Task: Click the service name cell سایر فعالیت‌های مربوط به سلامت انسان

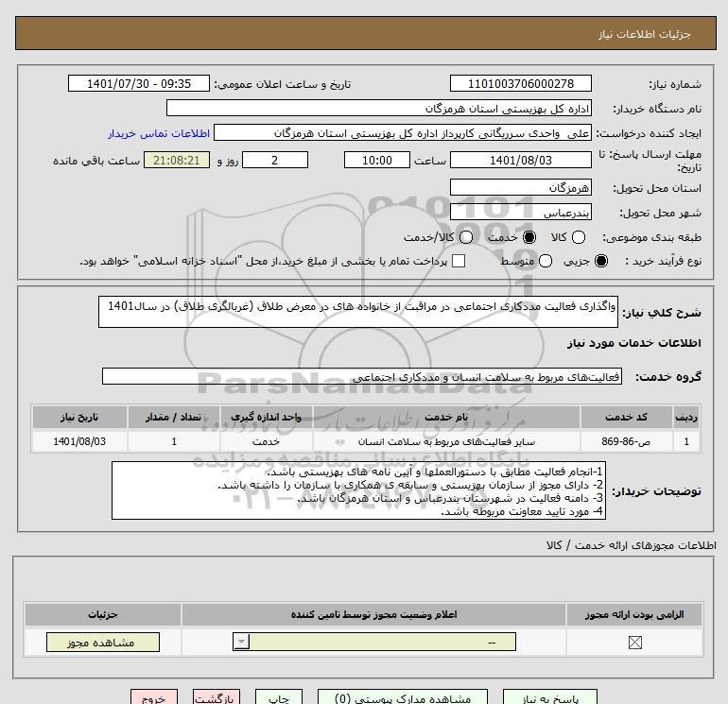Action: pyautogui.click(x=446, y=441)
